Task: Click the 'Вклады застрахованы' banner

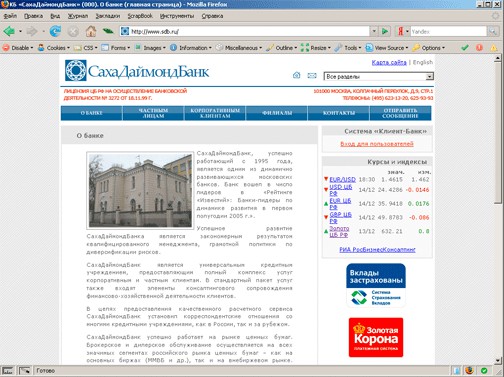Action: click(x=376, y=286)
